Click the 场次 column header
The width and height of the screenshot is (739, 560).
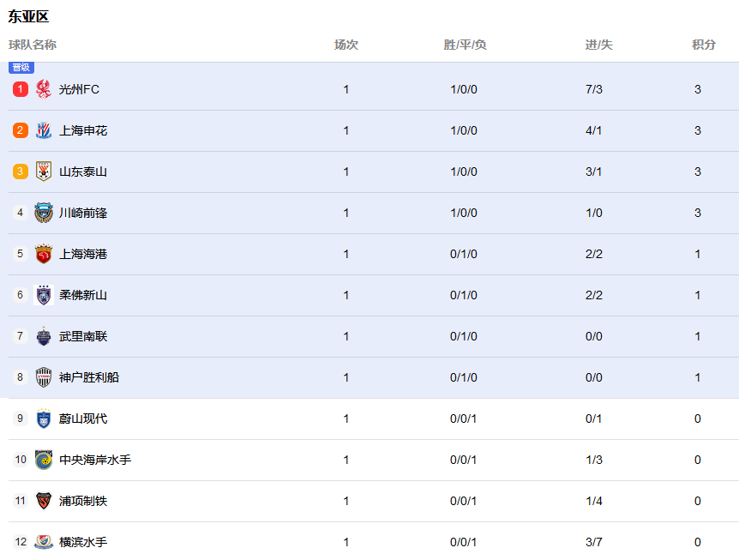[346, 45]
